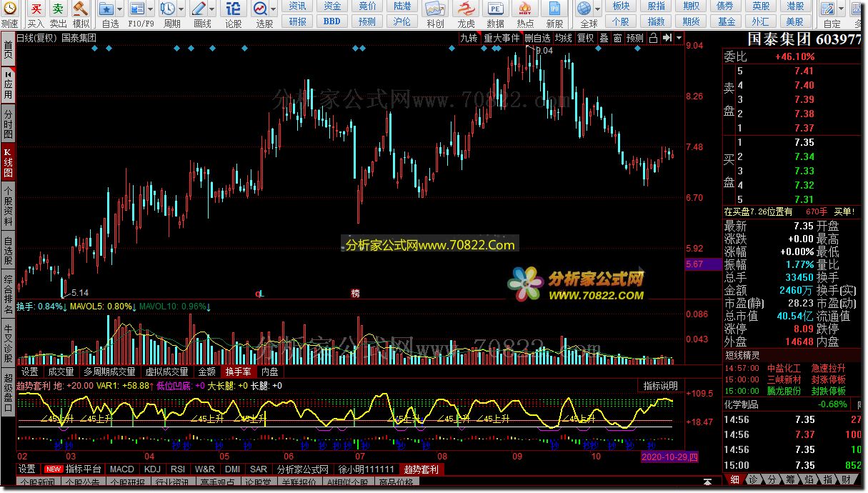Click the 腾龙股份 alert row
The width and height of the screenshot is (868, 493).
point(793,391)
